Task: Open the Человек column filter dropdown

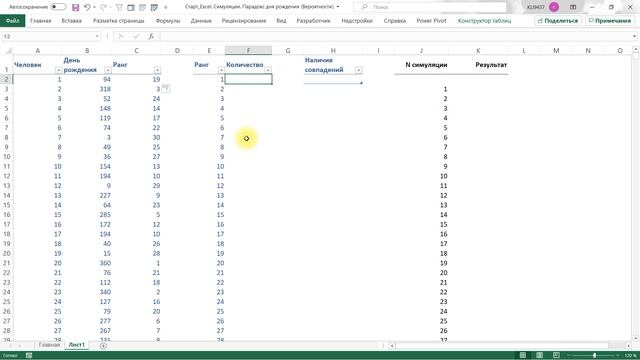Action: pyautogui.click(x=58, y=70)
